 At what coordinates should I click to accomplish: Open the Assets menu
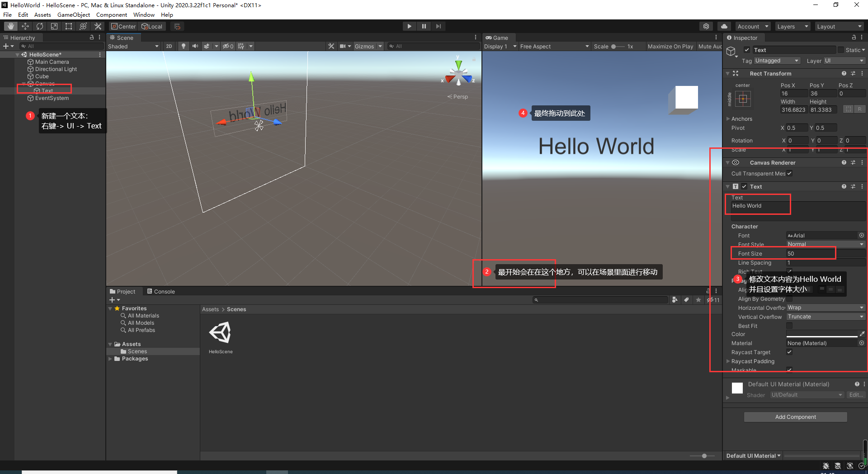click(42, 14)
